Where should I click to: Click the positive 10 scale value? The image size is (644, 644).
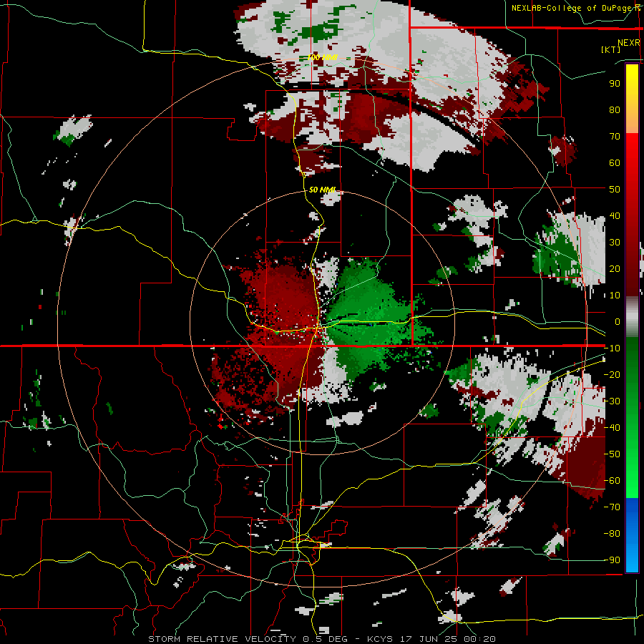[615, 296]
